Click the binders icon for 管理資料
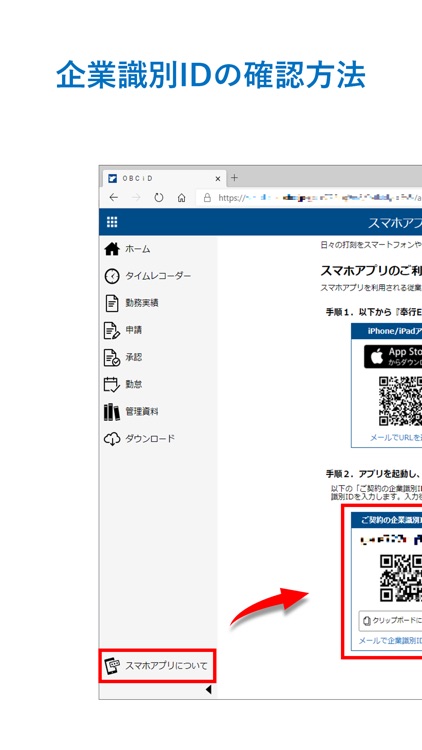The image size is (422, 750). pos(112,411)
